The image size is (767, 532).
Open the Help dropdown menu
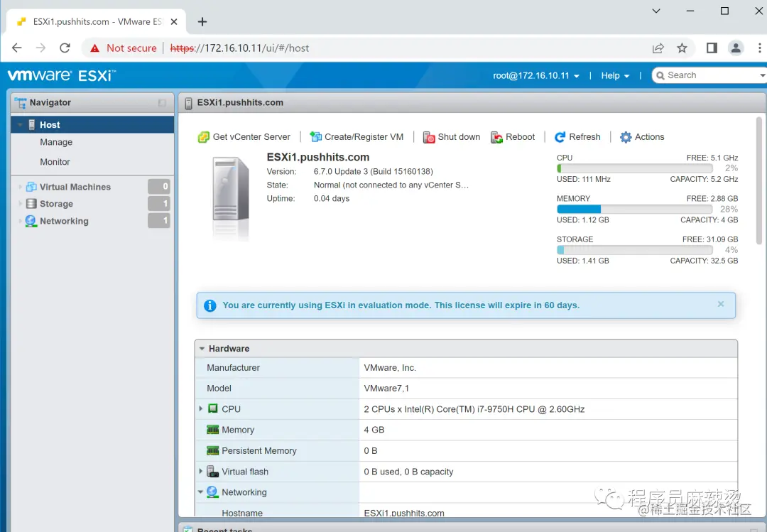tap(615, 75)
